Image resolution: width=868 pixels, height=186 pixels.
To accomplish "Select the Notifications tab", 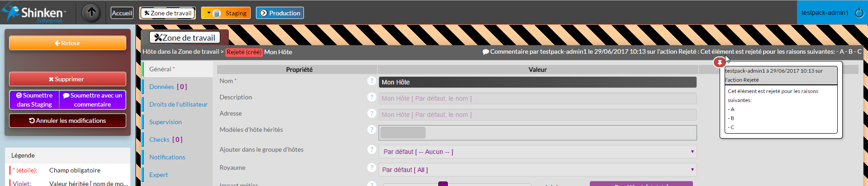I will point(167,157).
